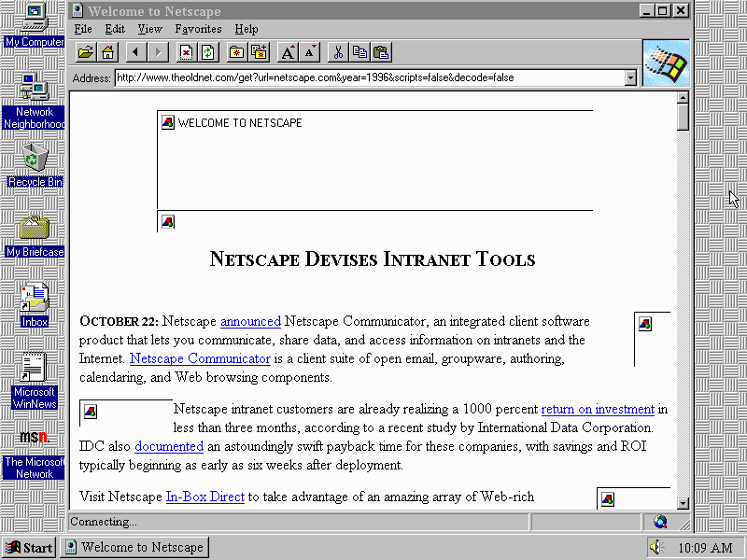
Task: Increase text with the larger font icon
Action: [288, 52]
